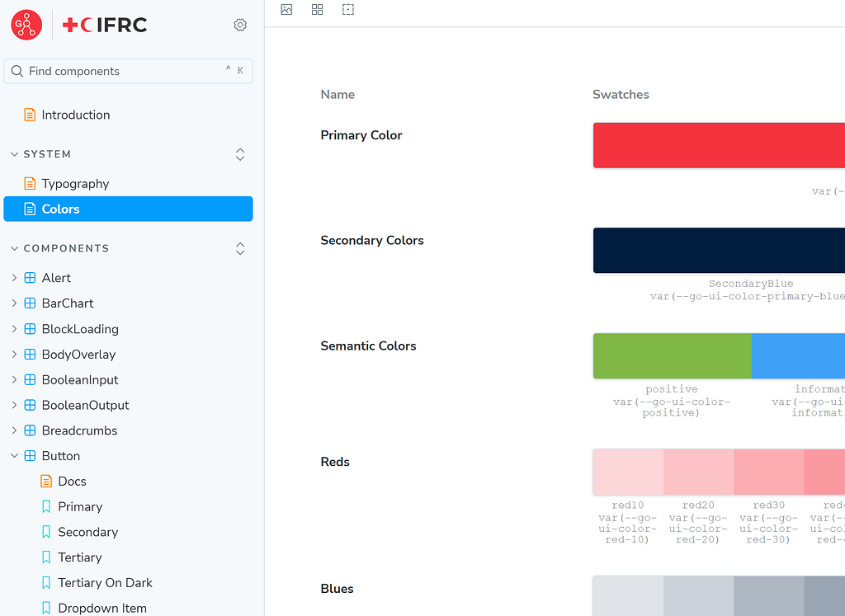Click the Find components search field
The height and width of the screenshot is (616, 845).
click(x=128, y=71)
